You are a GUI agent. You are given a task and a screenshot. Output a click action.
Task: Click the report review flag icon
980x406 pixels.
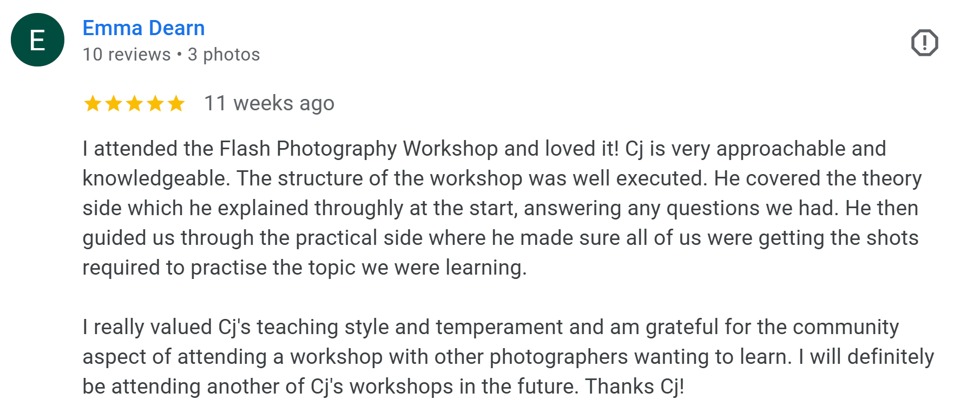[924, 43]
